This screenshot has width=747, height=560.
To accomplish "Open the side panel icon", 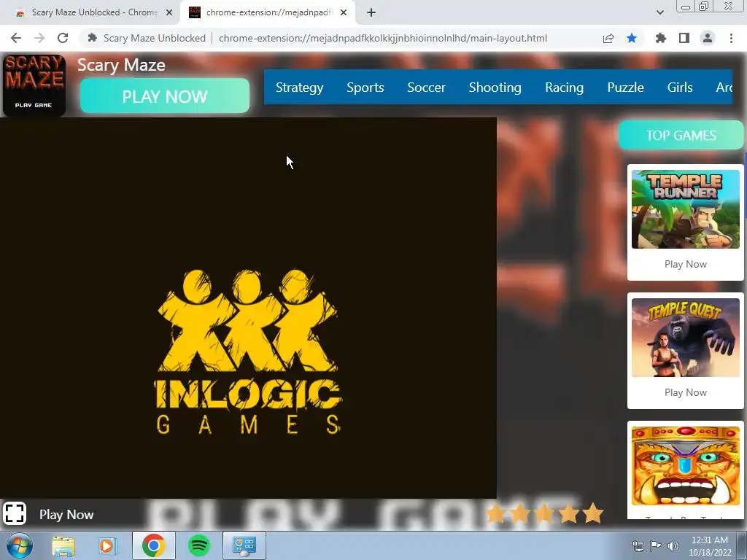I will coord(684,38).
